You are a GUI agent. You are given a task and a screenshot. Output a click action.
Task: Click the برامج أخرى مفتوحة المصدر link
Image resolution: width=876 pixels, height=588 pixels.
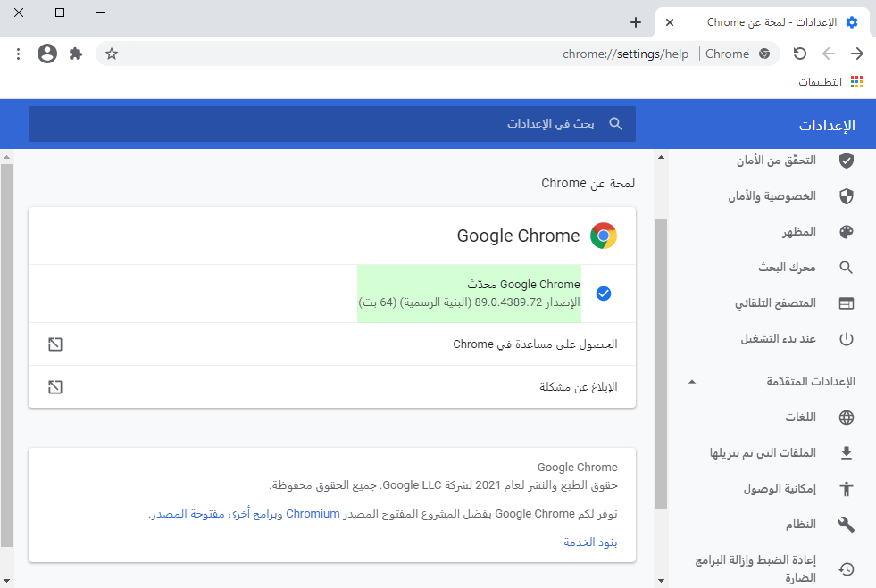tap(216, 514)
